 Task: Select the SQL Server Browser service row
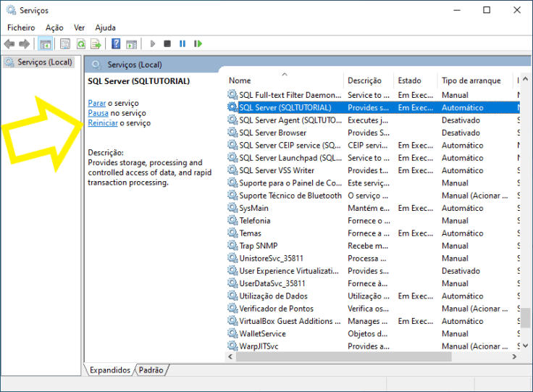[x=272, y=133]
